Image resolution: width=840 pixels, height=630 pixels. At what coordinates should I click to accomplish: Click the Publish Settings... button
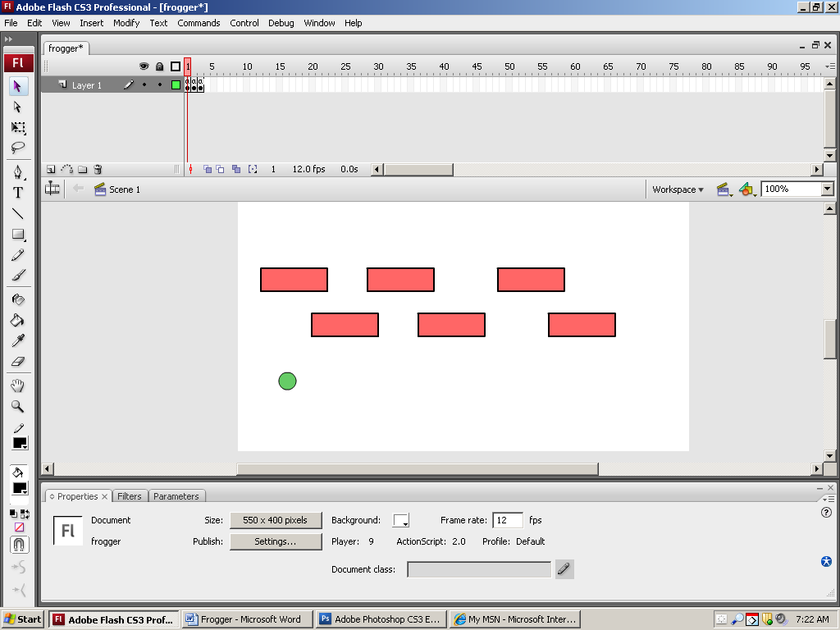click(x=275, y=541)
